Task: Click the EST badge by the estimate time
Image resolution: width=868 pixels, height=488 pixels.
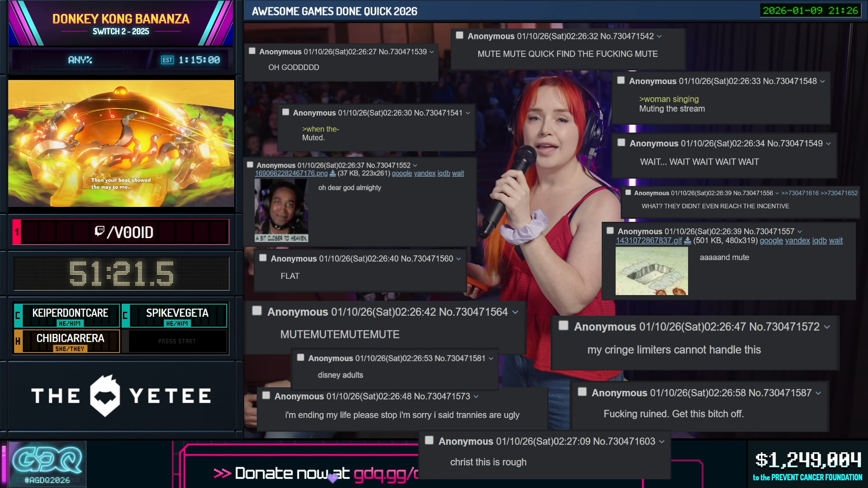Action: coord(168,60)
